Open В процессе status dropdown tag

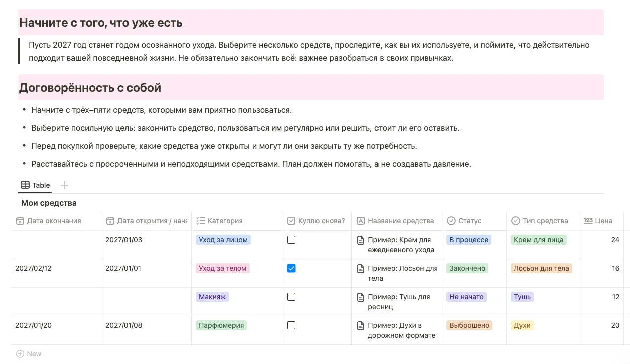tap(469, 240)
